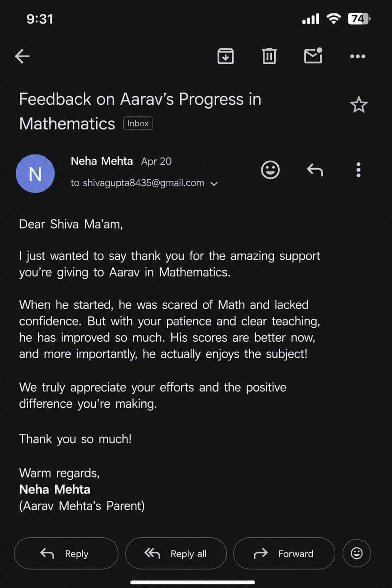This screenshot has height=588, width=392.
Task: Tap the home indicator bar
Action: pos(193,583)
